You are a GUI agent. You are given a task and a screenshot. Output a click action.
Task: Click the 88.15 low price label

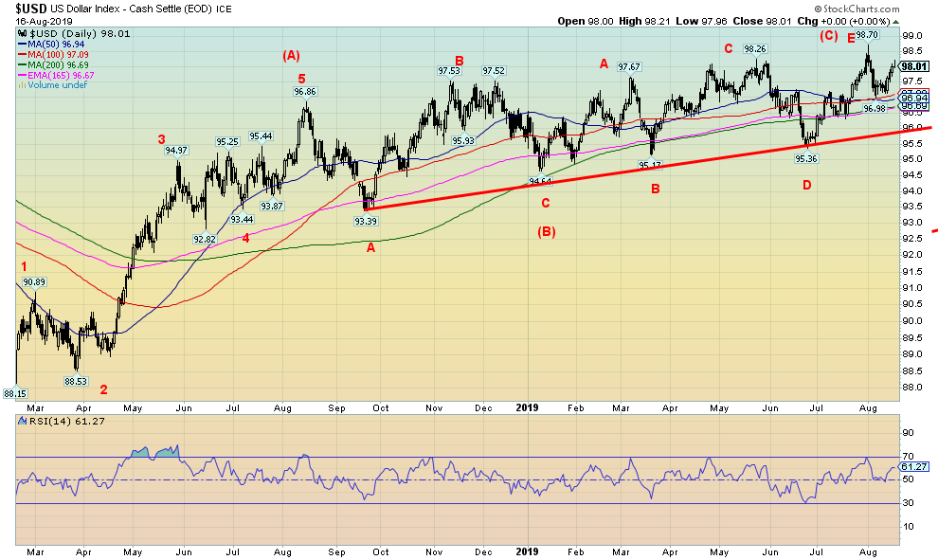[13, 393]
